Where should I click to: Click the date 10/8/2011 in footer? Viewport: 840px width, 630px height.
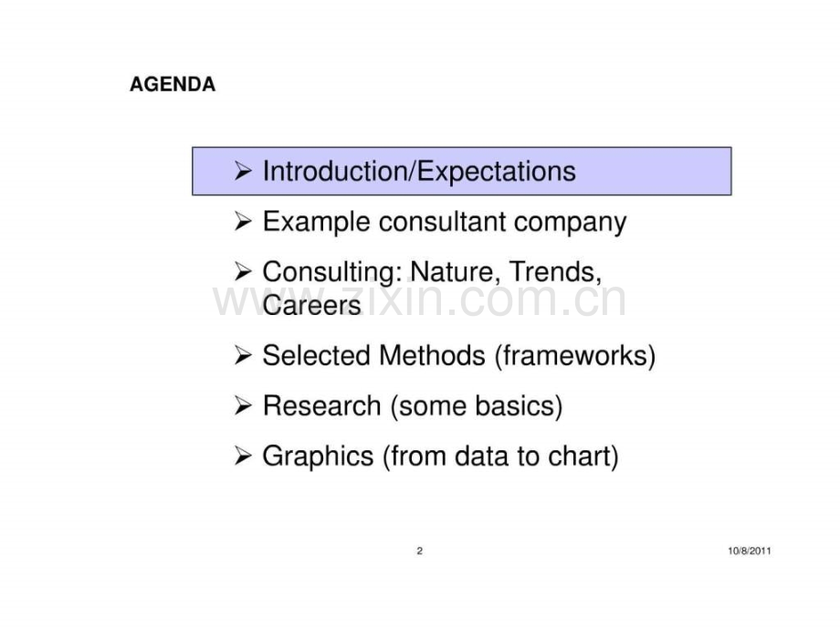click(750, 551)
